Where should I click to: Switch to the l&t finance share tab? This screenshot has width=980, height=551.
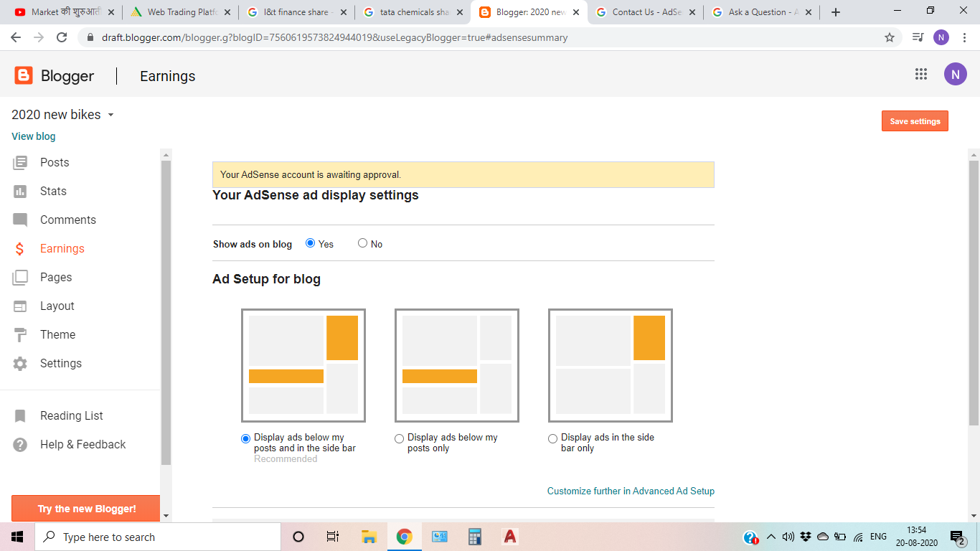coord(297,12)
